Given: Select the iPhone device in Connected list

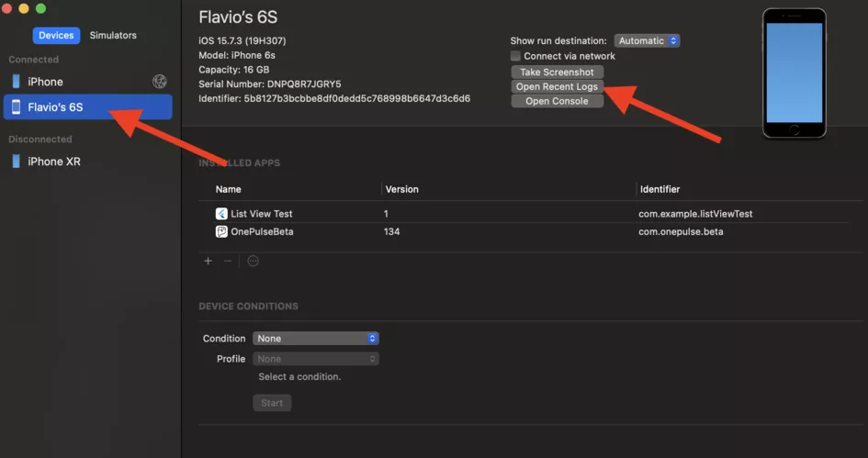Looking at the screenshot, I should [88, 82].
